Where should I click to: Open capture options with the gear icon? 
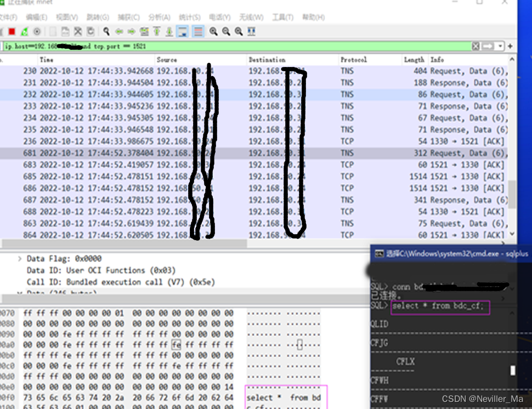(x=37, y=31)
